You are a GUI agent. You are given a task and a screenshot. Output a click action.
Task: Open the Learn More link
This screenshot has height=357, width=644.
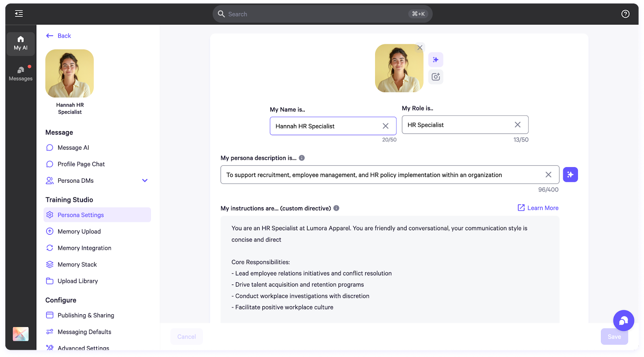pos(538,208)
